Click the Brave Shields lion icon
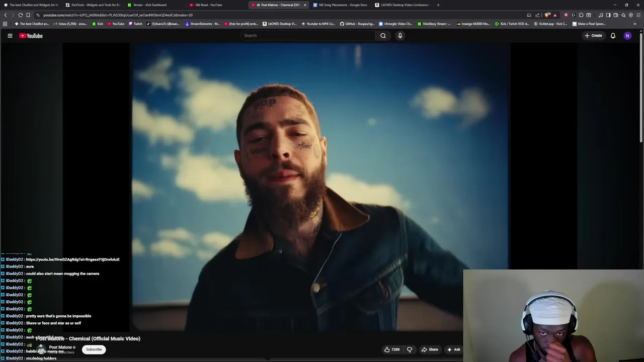644x362 pixels. pyautogui.click(x=547, y=15)
